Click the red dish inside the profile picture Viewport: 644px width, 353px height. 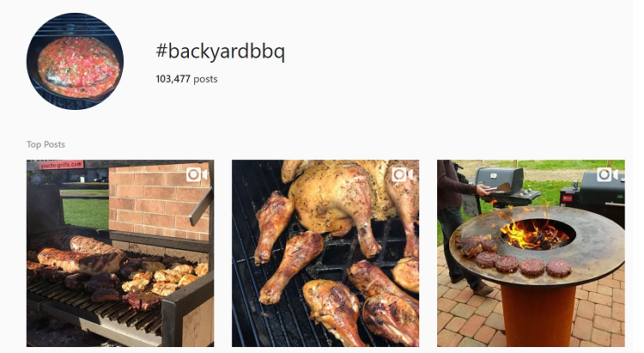click(x=76, y=64)
